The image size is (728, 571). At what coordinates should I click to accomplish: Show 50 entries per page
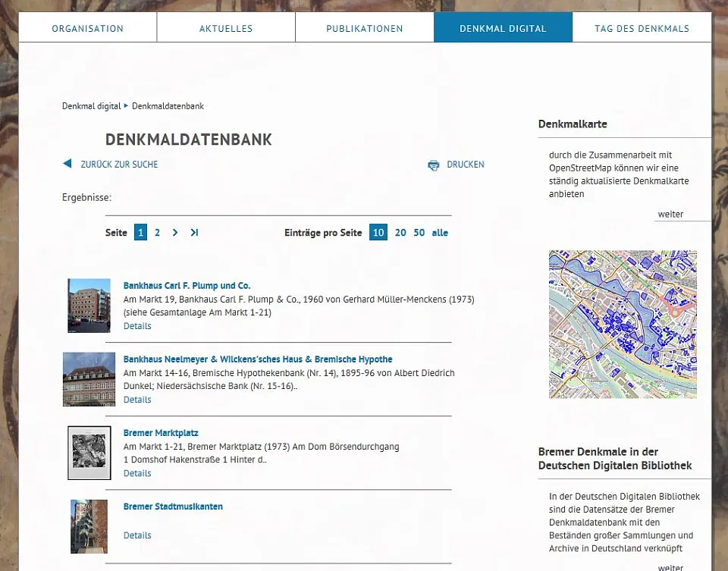coord(419,233)
